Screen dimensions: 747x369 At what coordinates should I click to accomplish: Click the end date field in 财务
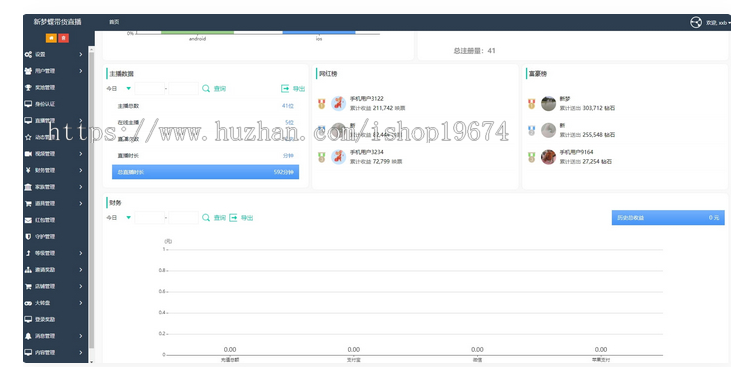[183, 218]
